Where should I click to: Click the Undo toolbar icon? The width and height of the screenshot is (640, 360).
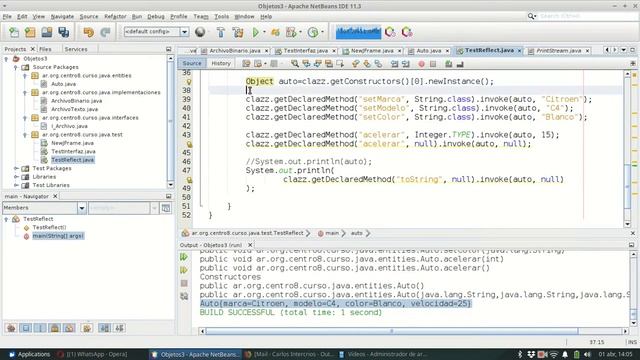89,32
